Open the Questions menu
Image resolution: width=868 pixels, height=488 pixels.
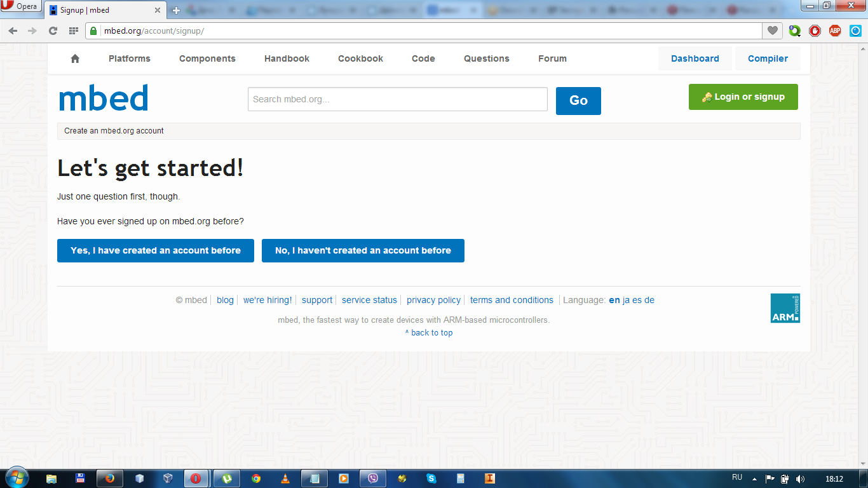[487, 58]
